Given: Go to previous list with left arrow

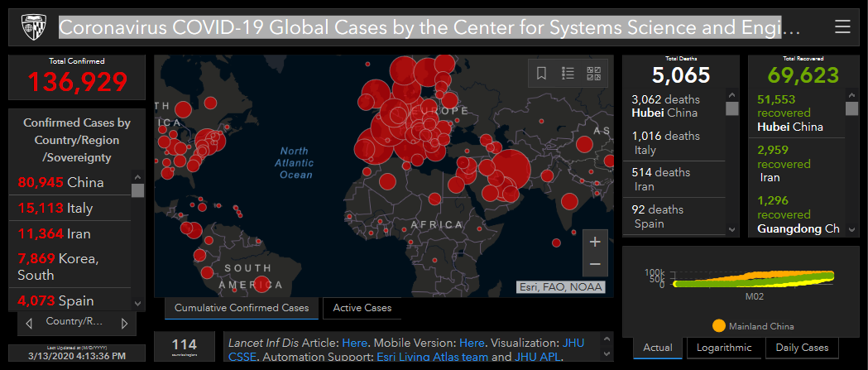Looking at the screenshot, I should (x=29, y=323).
